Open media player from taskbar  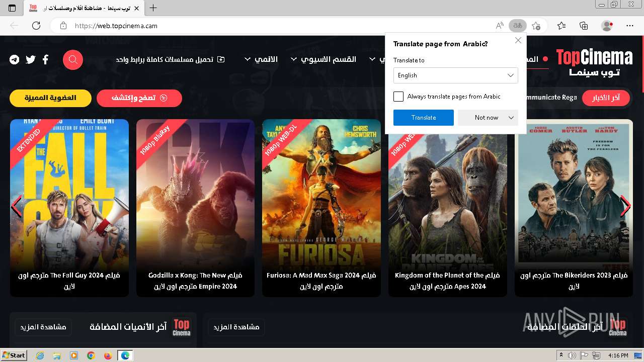[x=74, y=355]
